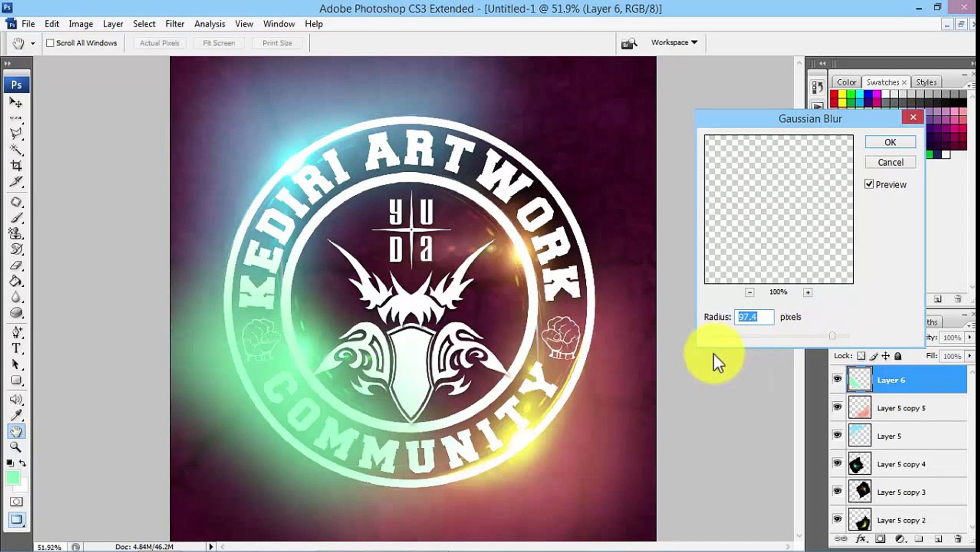Click OK in Gaussian Blur dialog
The height and width of the screenshot is (552, 980).
click(x=890, y=142)
